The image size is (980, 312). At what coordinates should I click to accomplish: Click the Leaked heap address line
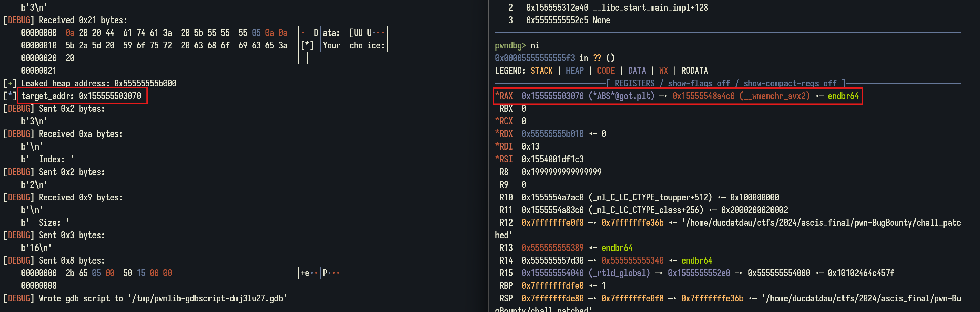98,83
